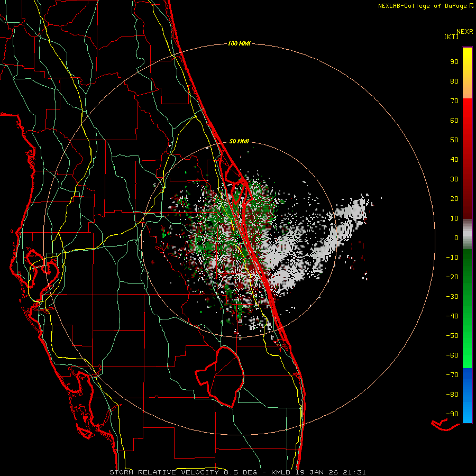The height and width of the screenshot is (476, 476).
Task: Click the positive 40 knot scale label
Action: tap(454, 160)
